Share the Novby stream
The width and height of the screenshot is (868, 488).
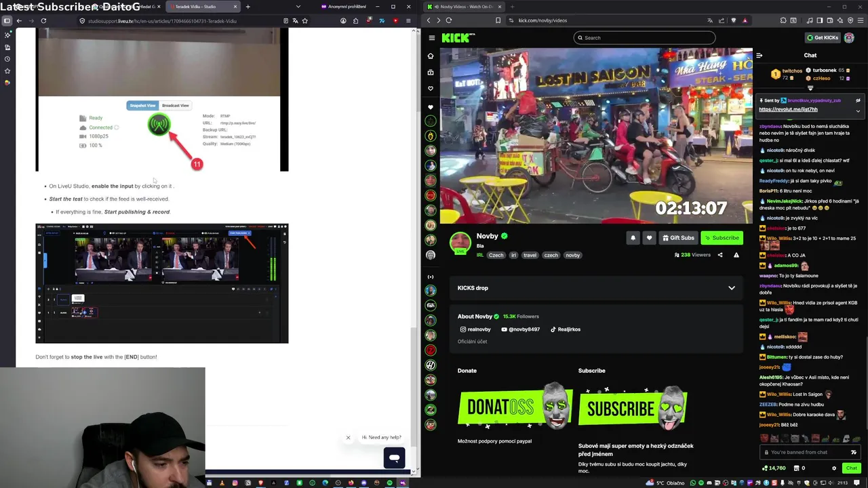(720, 255)
